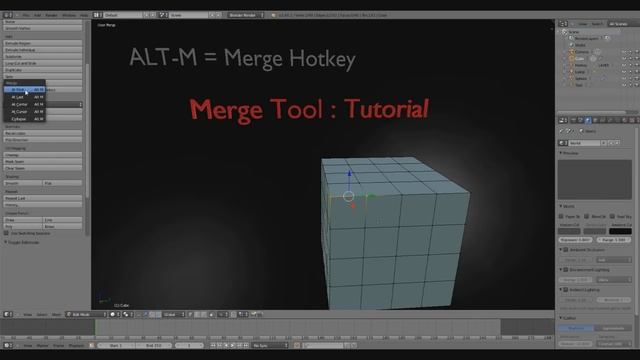The image size is (640, 360).
Task: Click the World datablock browse icon
Action: coord(563,143)
